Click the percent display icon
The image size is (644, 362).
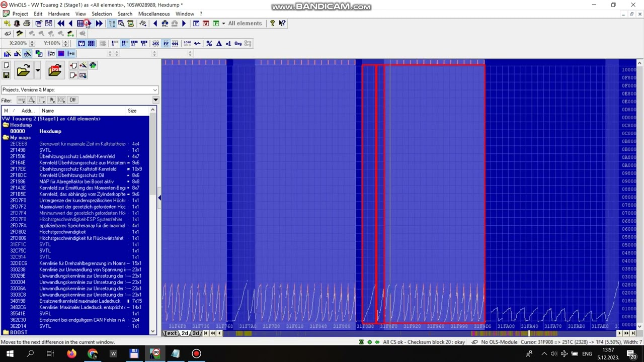(x=209, y=44)
